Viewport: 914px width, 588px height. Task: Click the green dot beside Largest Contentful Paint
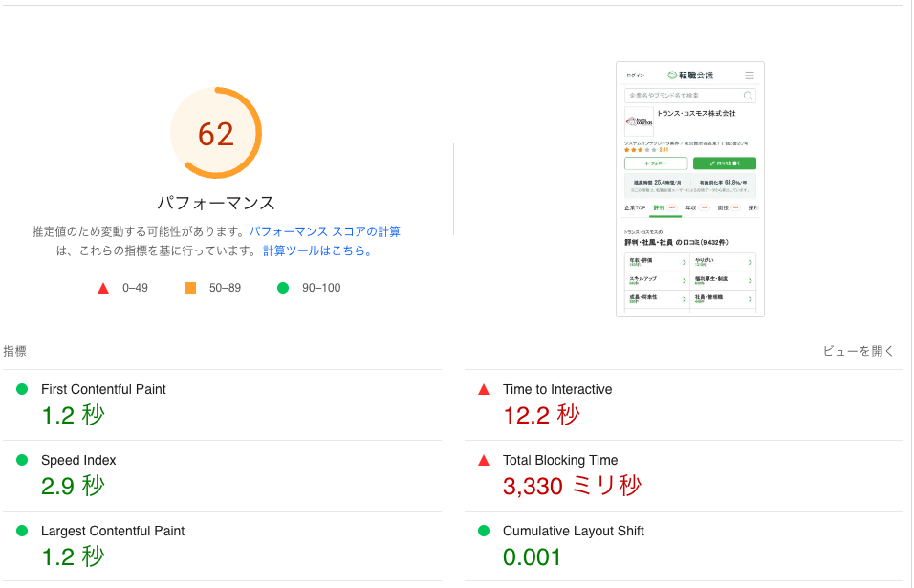[x=22, y=531]
